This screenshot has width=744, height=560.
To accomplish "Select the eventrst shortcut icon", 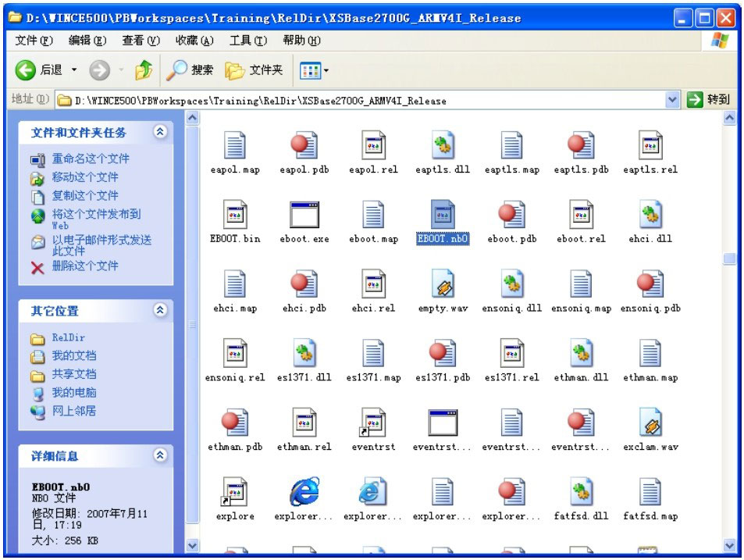I will coord(373,423).
